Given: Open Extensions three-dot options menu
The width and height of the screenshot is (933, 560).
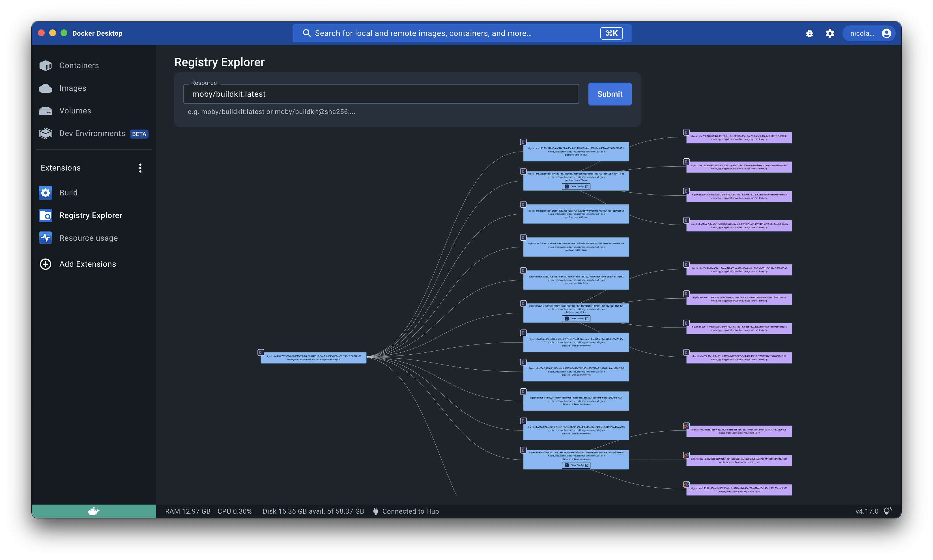Looking at the screenshot, I should click(x=140, y=168).
